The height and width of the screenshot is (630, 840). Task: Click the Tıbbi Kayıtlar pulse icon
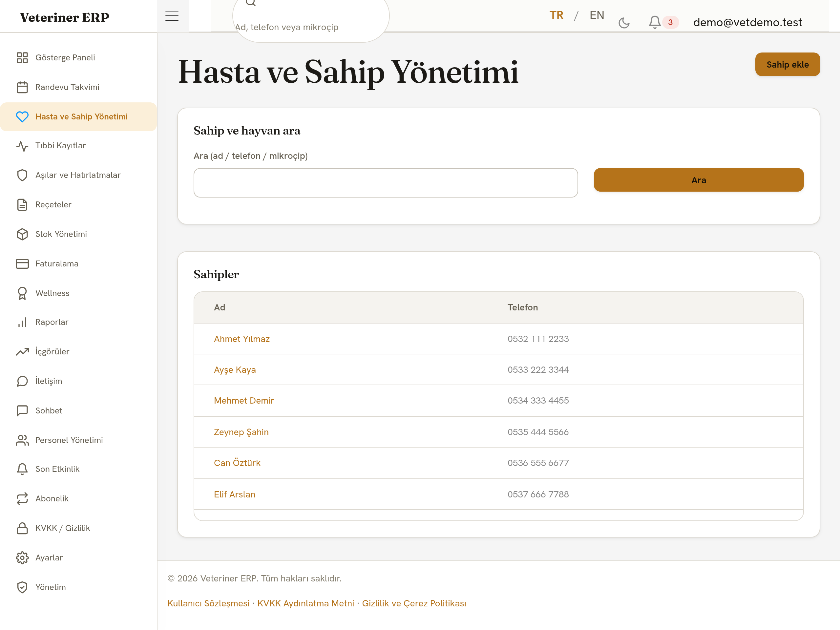[22, 146]
